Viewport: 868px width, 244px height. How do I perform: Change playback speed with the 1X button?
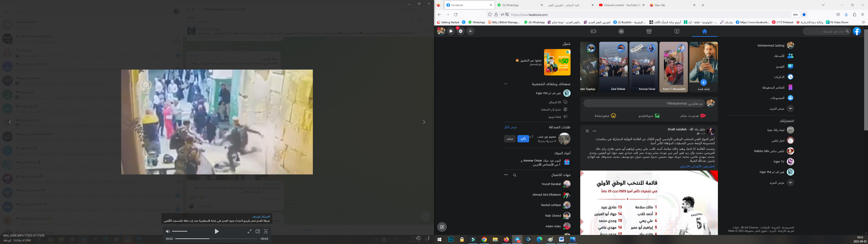(266, 231)
